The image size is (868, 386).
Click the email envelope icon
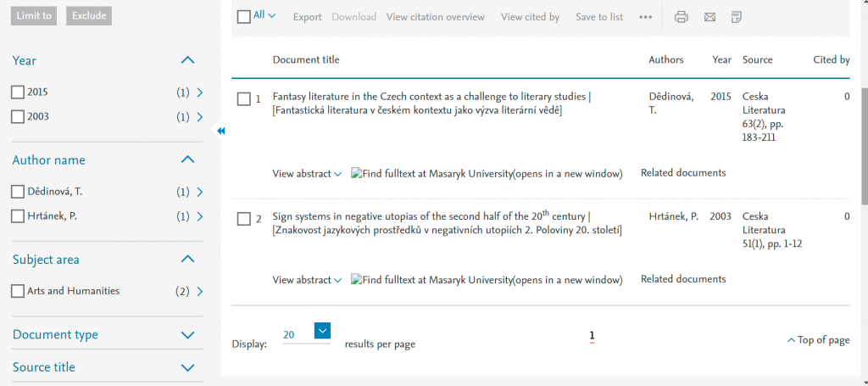click(x=709, y=17)
